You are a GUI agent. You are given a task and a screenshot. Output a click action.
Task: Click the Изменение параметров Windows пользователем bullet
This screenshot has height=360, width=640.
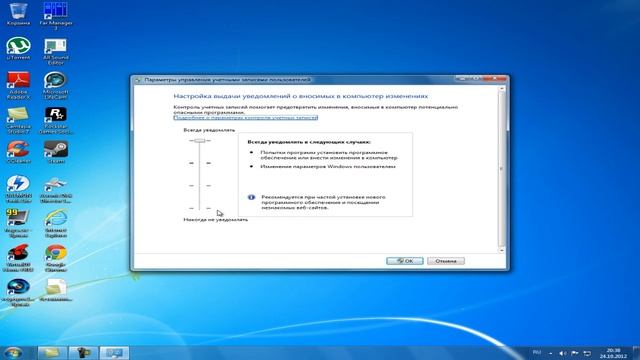328,167
